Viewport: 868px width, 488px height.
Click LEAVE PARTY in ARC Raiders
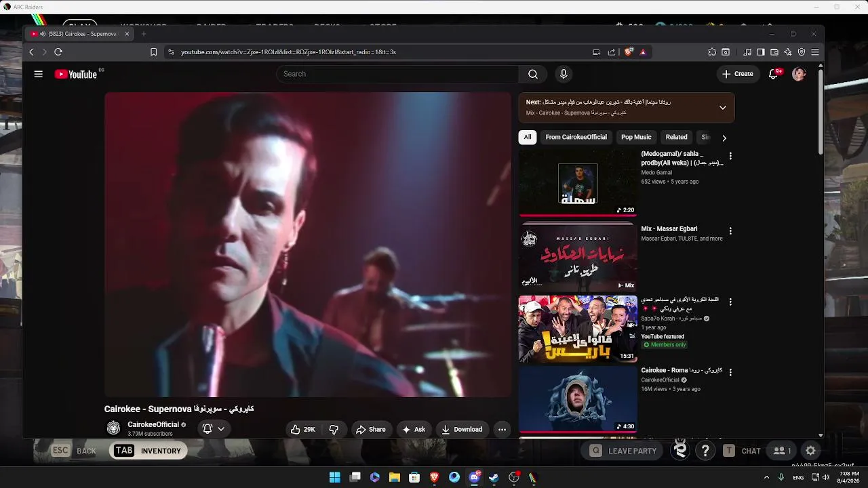623,451
